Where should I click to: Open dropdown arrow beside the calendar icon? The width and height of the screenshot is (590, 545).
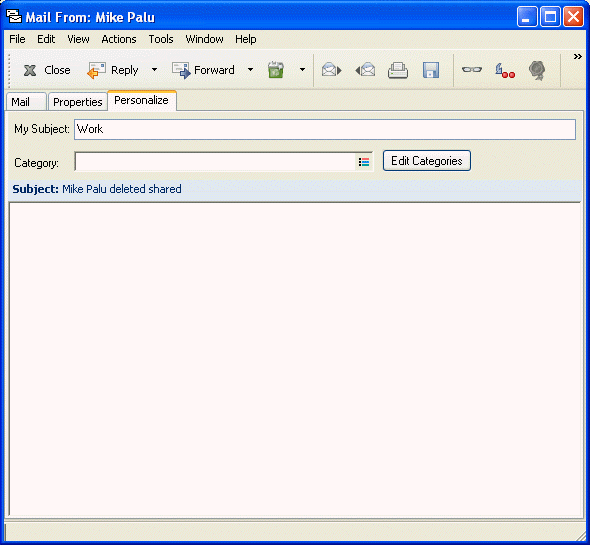(302, 70)
